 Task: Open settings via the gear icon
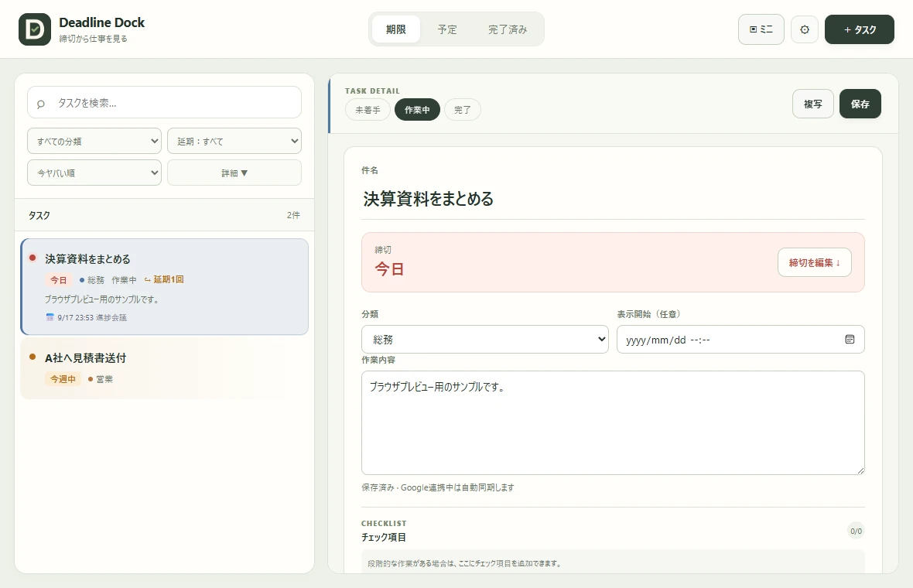point(805,29)
